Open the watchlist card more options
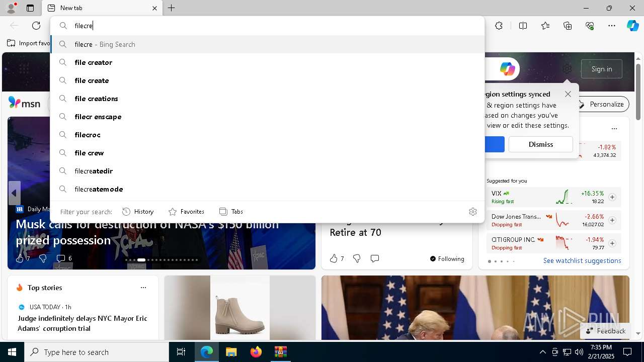Screen dimensions: 644x362 pyautogui.click(x=614, y=129)
